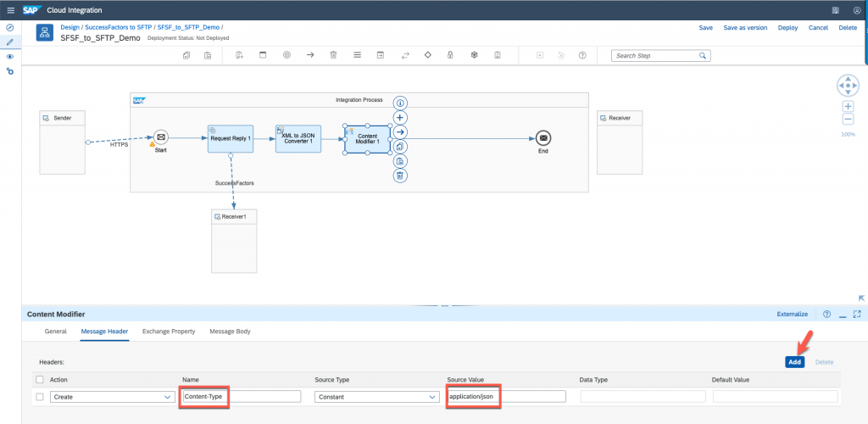Open the Source Type dropdown showing Constant

pyautogui.click(x=376, y=397)
